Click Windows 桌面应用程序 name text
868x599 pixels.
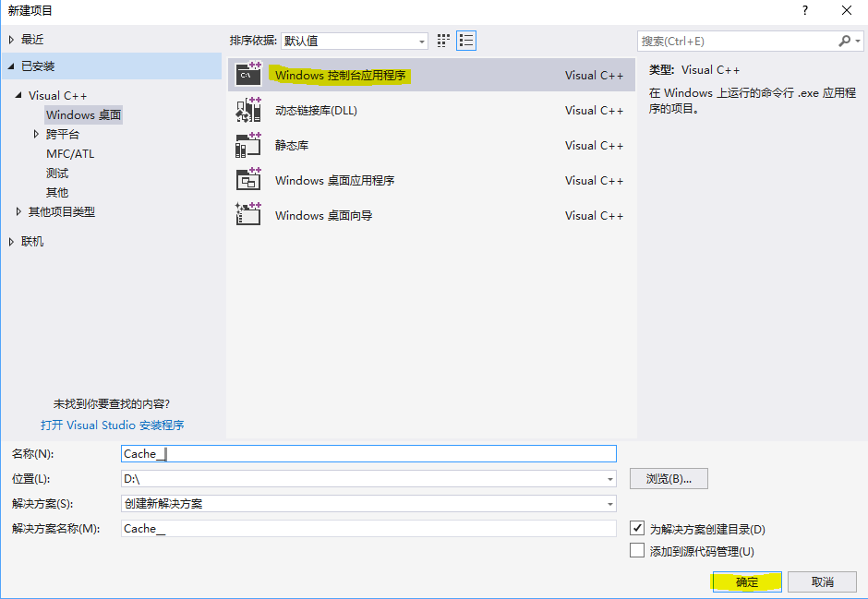(x=335, y=180)
